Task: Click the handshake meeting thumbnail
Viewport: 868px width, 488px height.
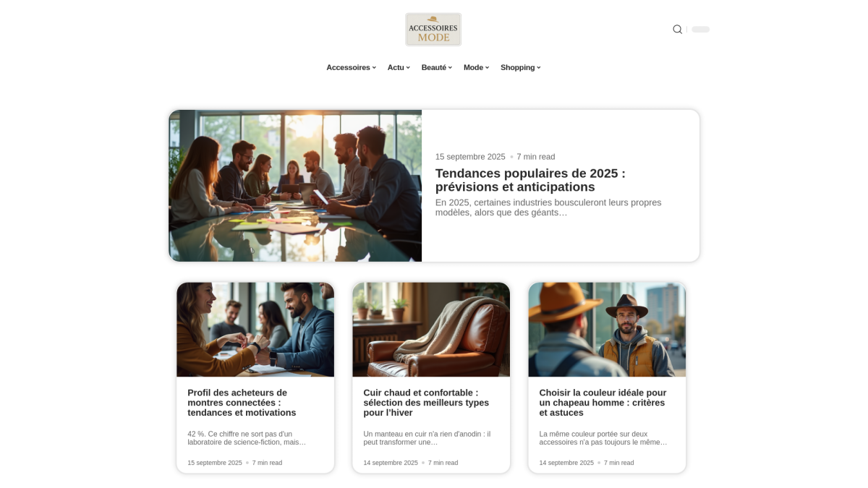Action: [255, 330]
